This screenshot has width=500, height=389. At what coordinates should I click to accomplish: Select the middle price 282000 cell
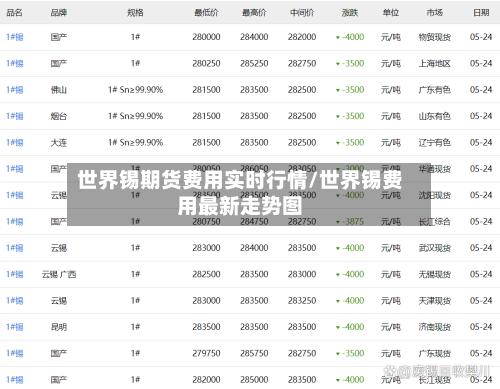point(302,37)
